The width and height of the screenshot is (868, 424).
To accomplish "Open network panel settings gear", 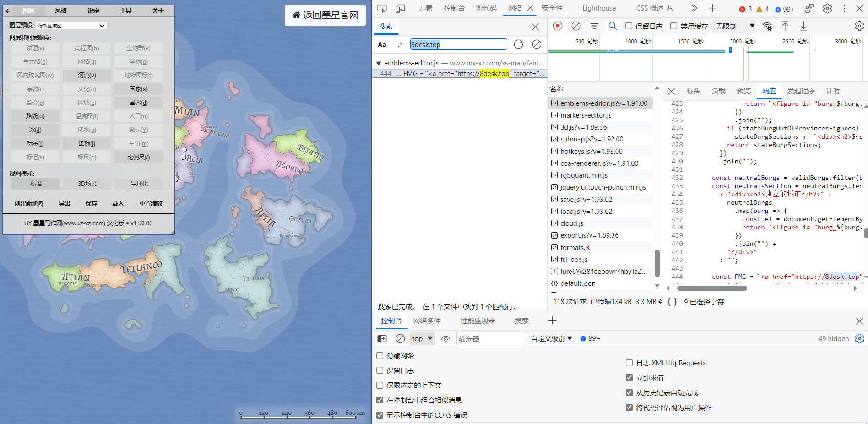I will 859,26.
